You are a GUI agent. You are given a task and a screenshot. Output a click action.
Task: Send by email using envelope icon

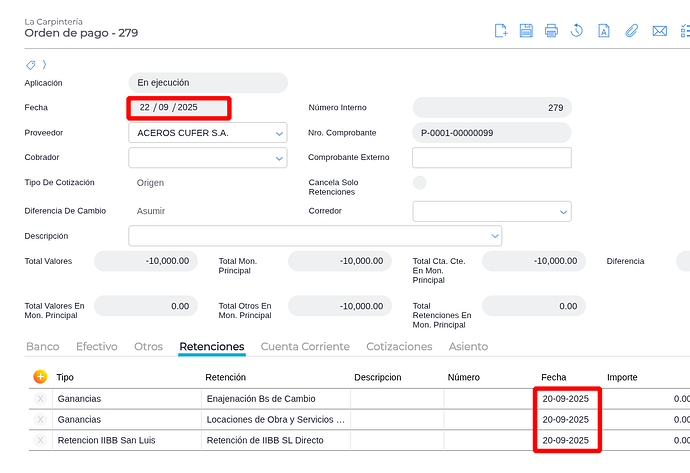659,31
